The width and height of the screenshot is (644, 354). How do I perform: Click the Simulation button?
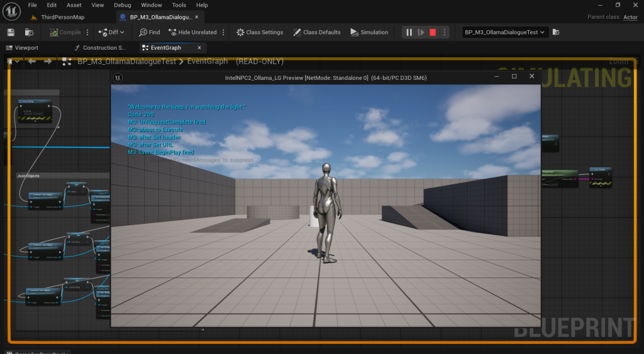369,33
